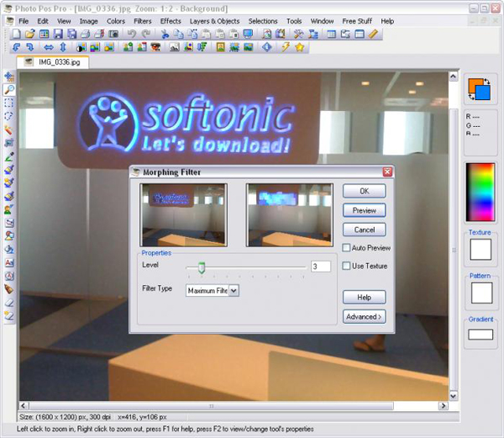The height and width of the screenshot is (438, 504).
Task: Click the Level value input field
Action: (x=320, y=266)
